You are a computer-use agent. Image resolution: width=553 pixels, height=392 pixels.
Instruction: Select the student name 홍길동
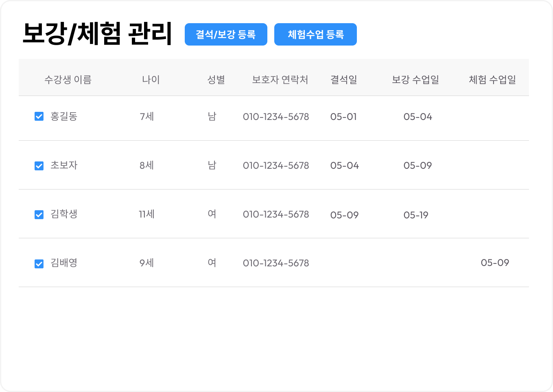click(63, 116)
